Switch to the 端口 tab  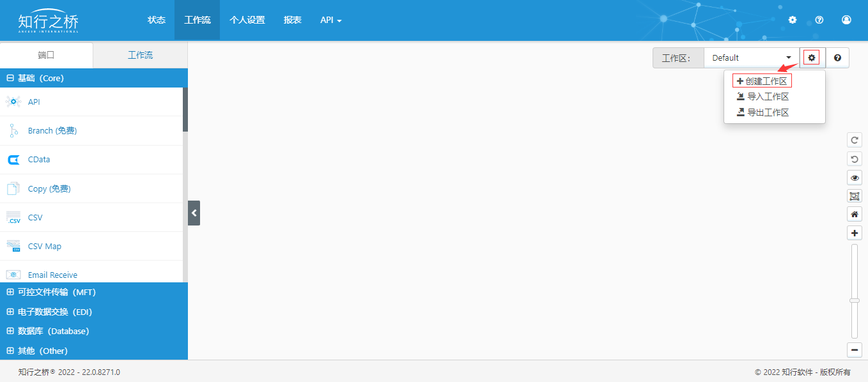click(x=47, y=55)
